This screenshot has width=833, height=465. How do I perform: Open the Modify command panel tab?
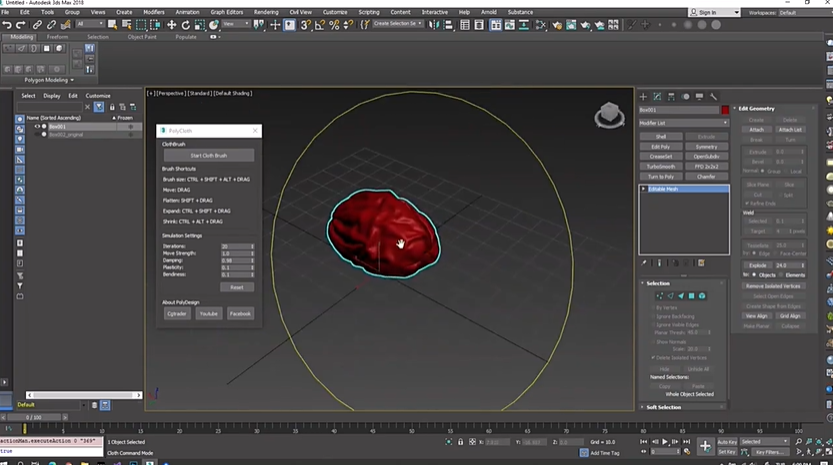[x=657, y=97]
